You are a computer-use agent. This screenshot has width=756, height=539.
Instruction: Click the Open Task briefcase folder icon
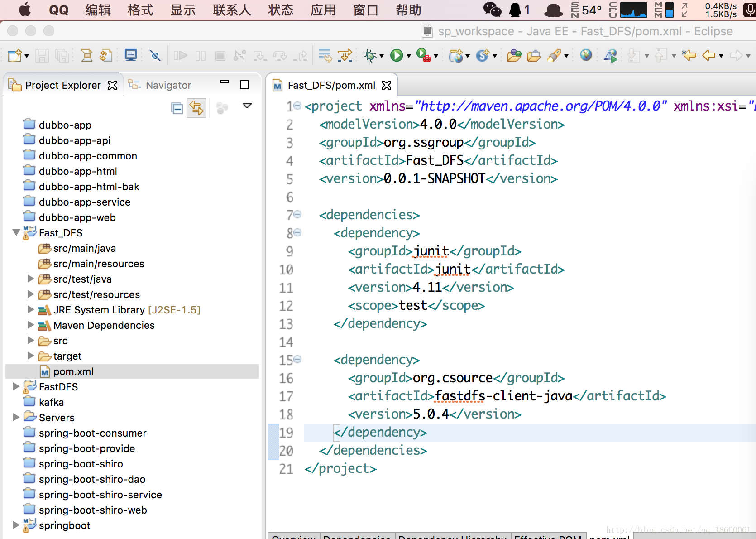534,55
